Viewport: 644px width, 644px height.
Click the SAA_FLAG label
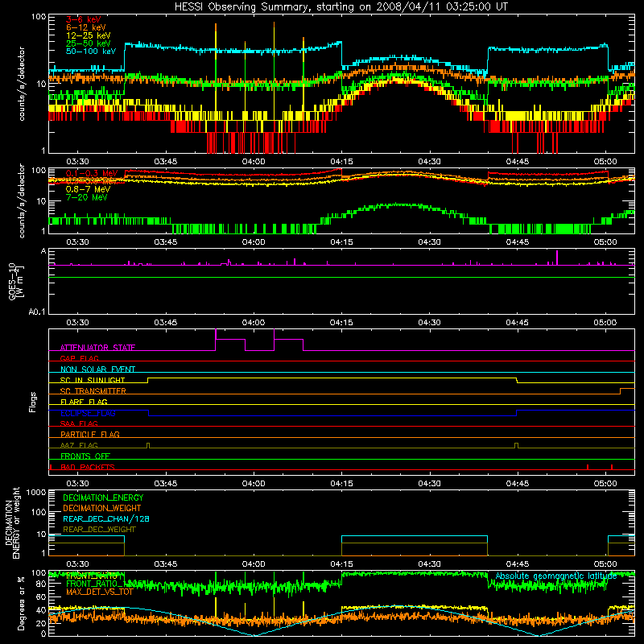coord(79,424)
